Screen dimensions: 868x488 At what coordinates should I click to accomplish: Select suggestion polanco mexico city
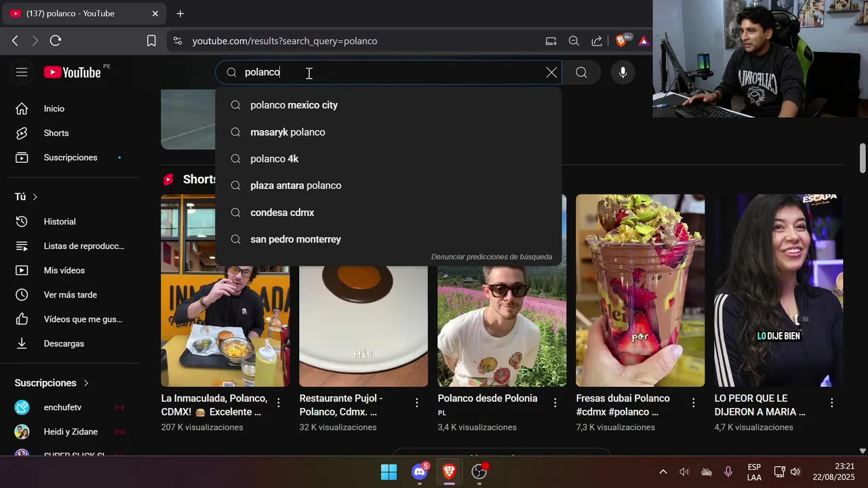389,105
